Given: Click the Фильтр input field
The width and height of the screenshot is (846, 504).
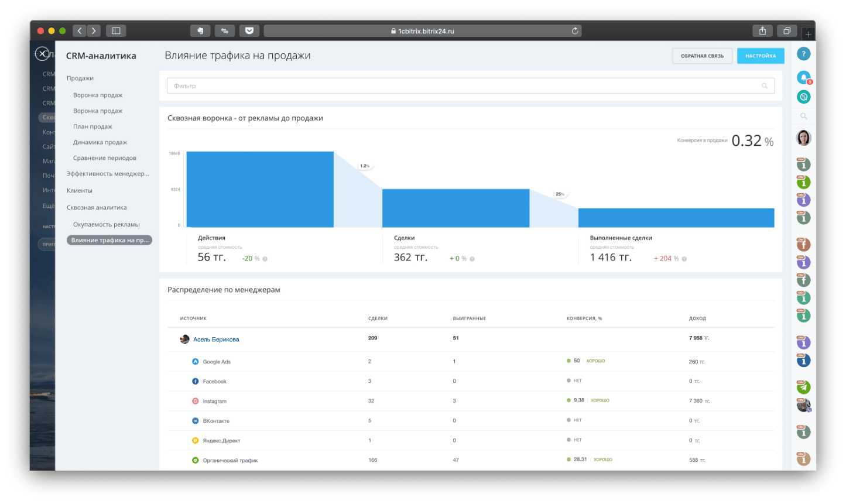Looking at the screenshot, I should click(463, 86).
